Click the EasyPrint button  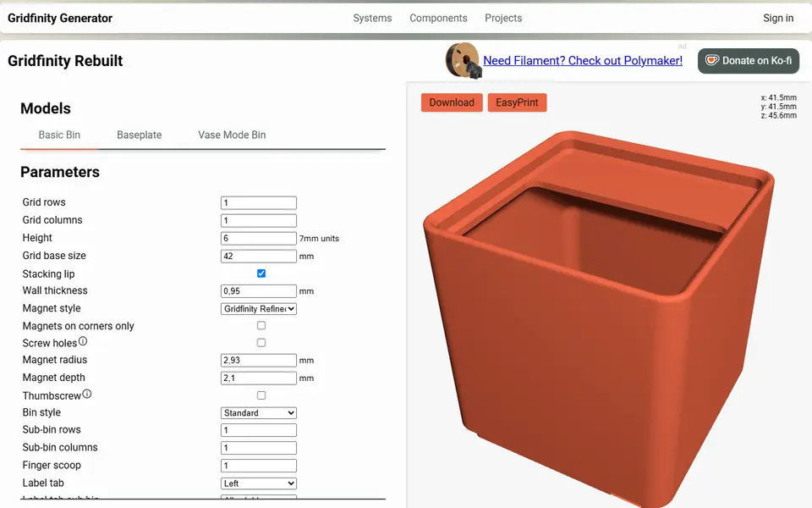[x=517, y=102]
